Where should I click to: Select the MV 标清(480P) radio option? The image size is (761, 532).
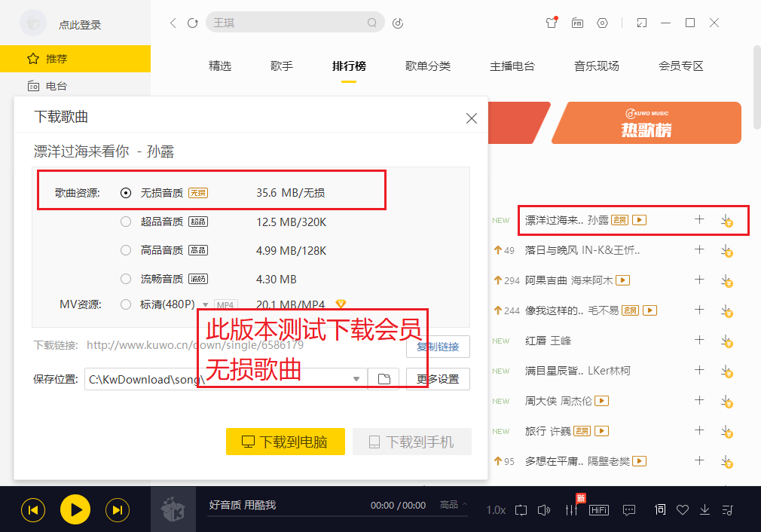coord(126,304)
